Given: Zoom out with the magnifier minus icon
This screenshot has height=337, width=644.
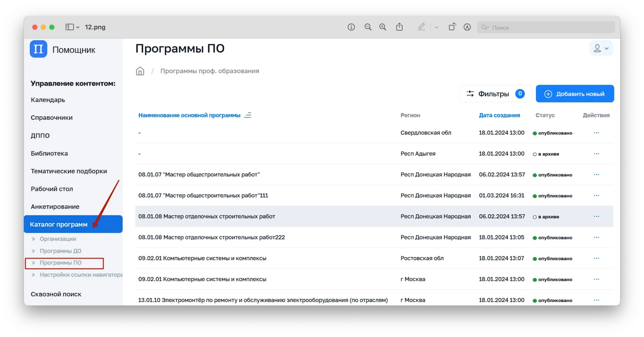Looking at the screenshot, I should tap(368, 27).
